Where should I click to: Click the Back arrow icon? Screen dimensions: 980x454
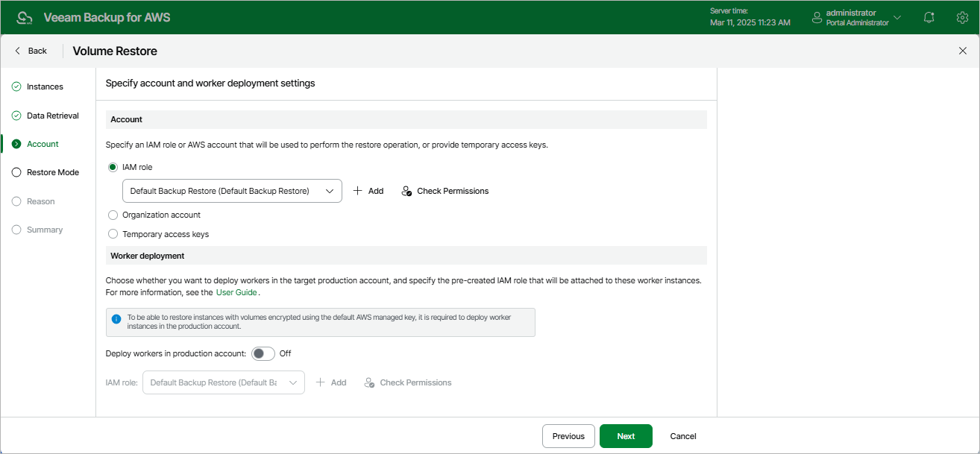click(x=18, y=51)
